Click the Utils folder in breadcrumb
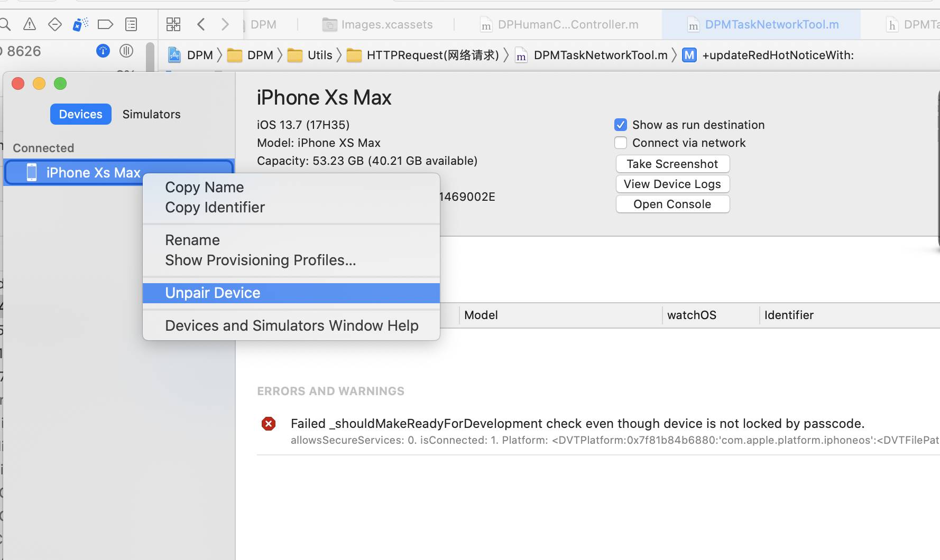Screen dimensions: 940x560 pyautogui.click(x=310, y=55)
